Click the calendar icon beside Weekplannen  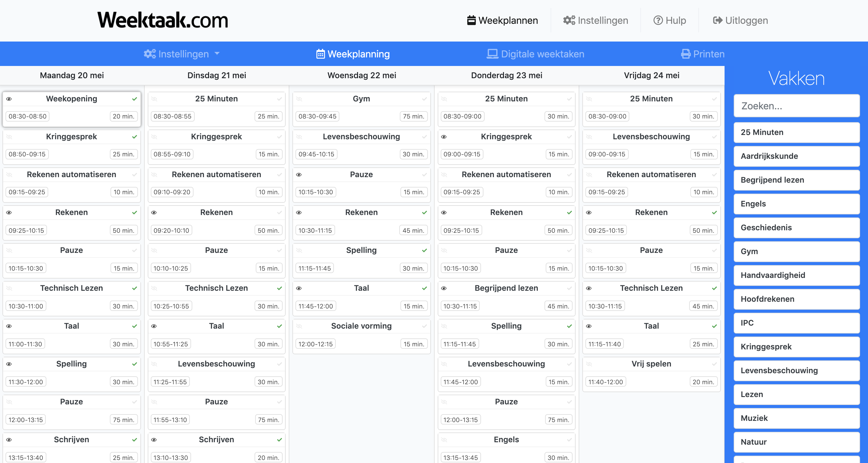(x=472, y=20)
